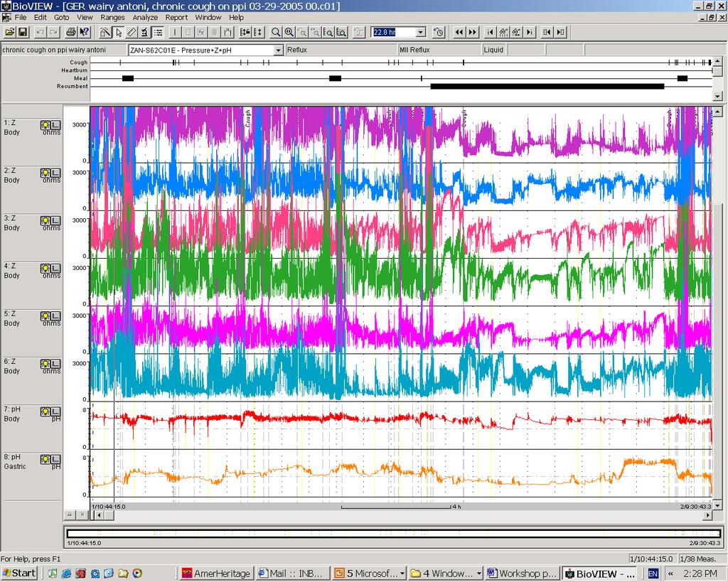Toggle light bulb for channel 6: Z
This screenshot has width=728, height=582.
(x=45, y=364)
